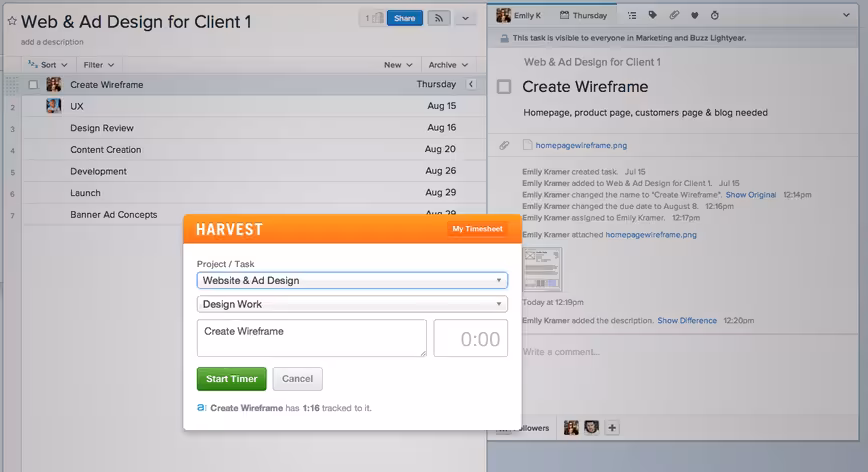Click the Aug 20 due date
This screenshot has width=868, height=472.
click(440, 149)
